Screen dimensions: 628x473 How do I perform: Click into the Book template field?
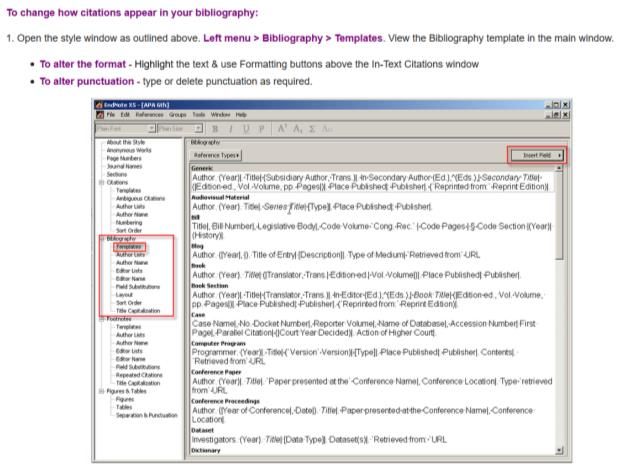click(x=372, y=275)
